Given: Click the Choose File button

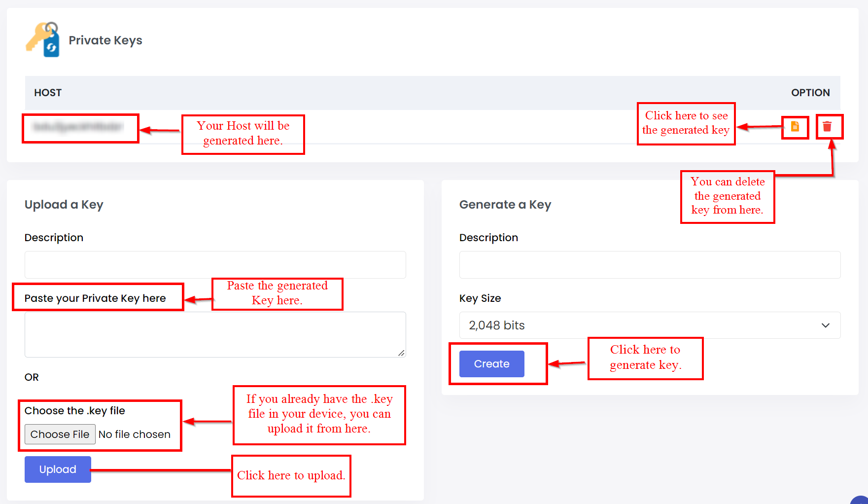Looking at the screenshot, I should (x=60, y=434).
